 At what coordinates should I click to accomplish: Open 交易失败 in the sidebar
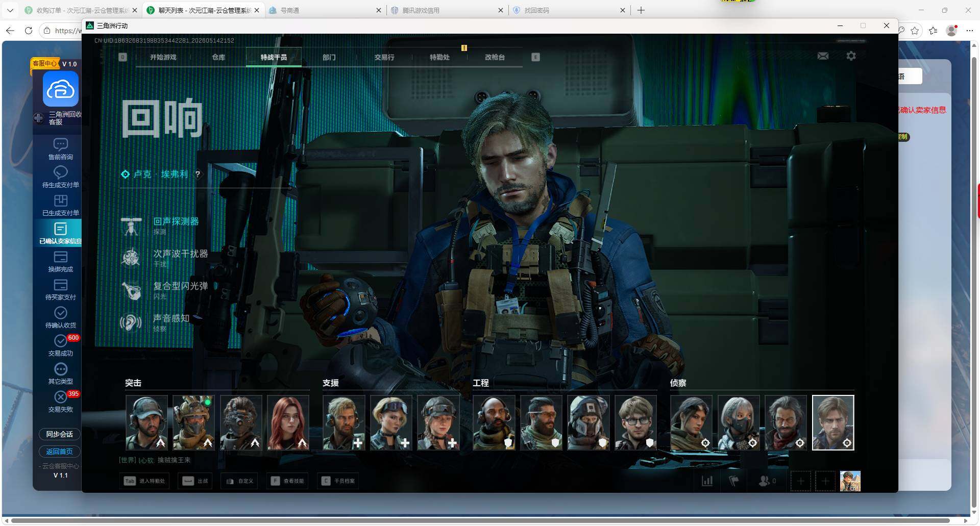tap(60, 402)
